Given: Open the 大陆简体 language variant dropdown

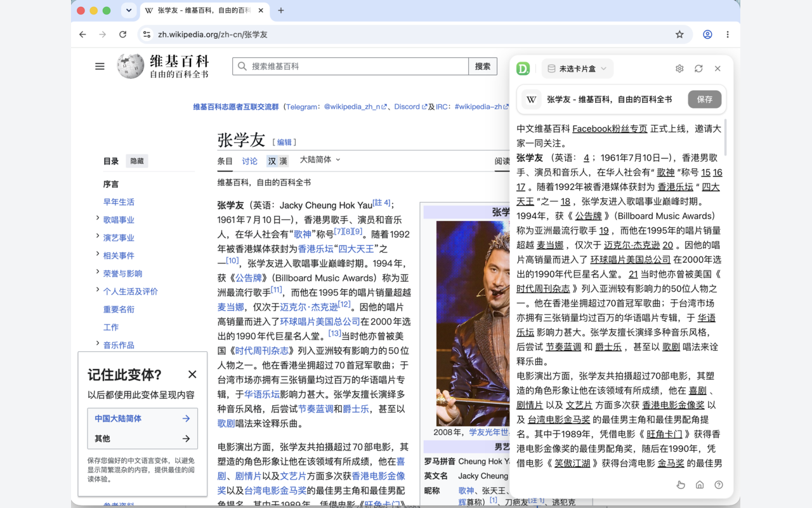Looking at the screenshot, I should pos(320,160).
